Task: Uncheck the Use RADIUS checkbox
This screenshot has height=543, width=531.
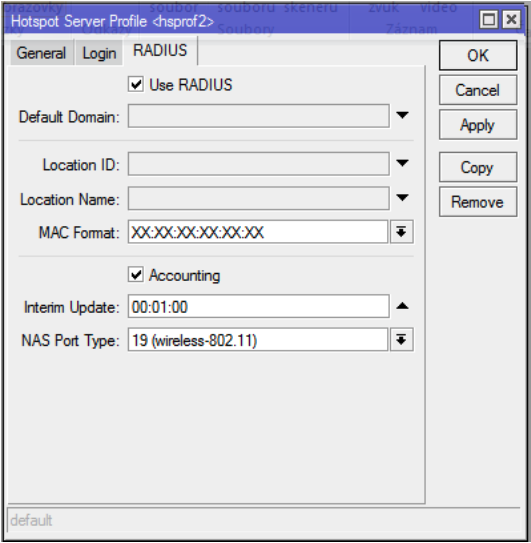Action: click(136, 84)
